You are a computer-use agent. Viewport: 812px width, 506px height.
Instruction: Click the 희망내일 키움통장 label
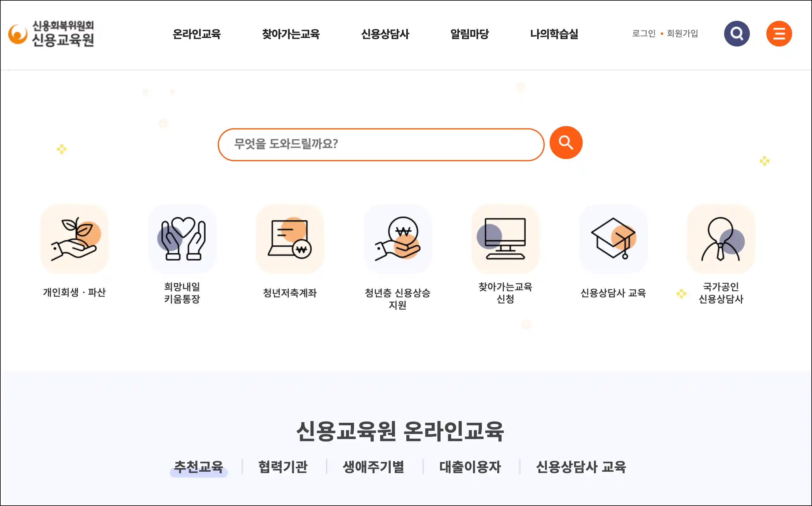click(182, 292)
